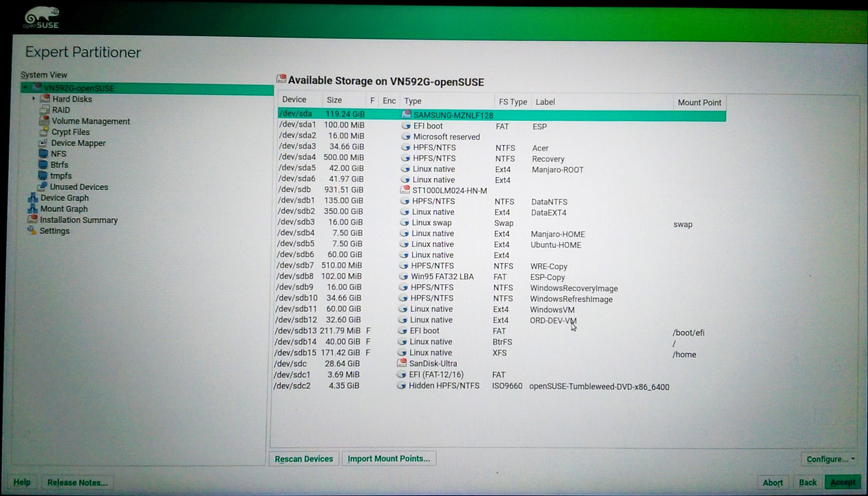868x496 pixels.
Task: Click the partition icon beside Linux swap
Action: 405,222
